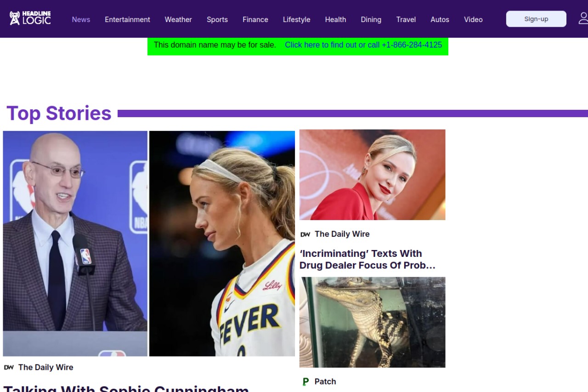This screenshot has height=392, width=588.
Task: Click the Patch source name link
Action: (x=325, y=381)
